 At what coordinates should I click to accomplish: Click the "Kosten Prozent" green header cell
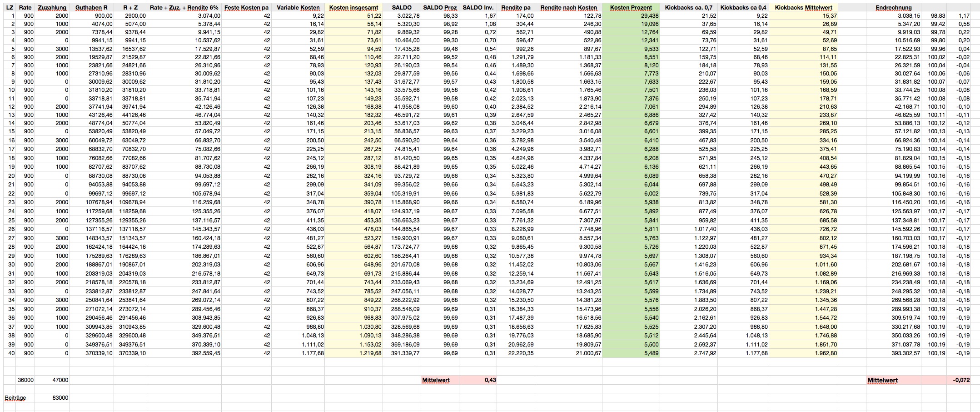pos(631,8)
